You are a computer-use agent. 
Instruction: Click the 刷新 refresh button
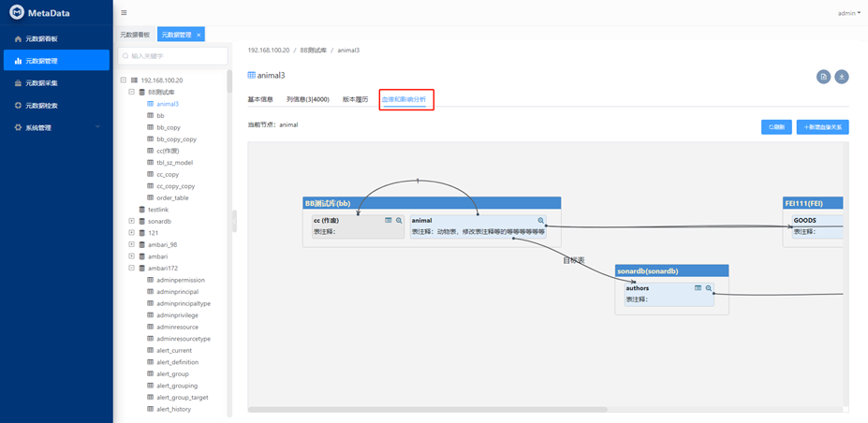coord(776,127)
